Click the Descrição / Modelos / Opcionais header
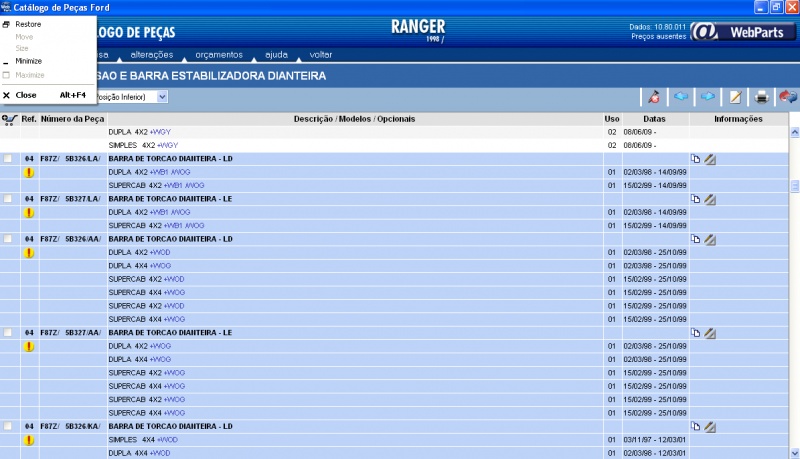 click(x=355, y=119)
